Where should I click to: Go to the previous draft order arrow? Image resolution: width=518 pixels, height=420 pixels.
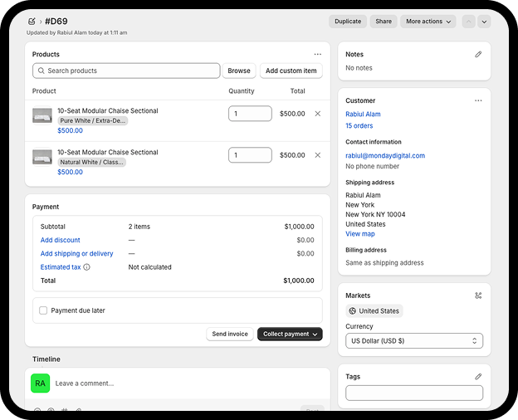point(468,22)
